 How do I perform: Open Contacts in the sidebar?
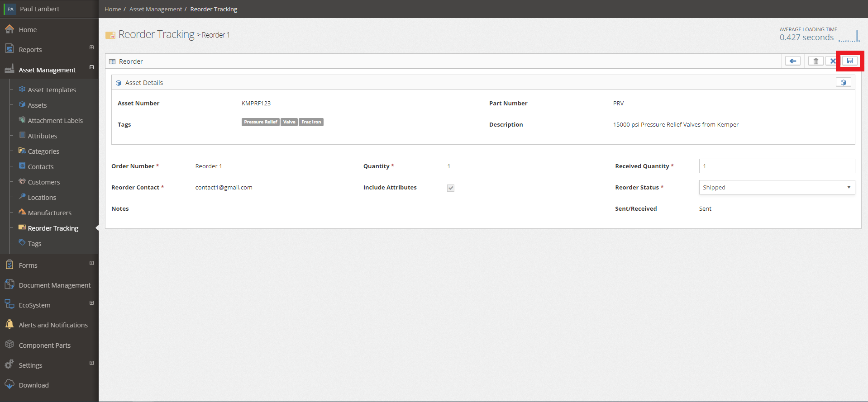coord(41,167)
